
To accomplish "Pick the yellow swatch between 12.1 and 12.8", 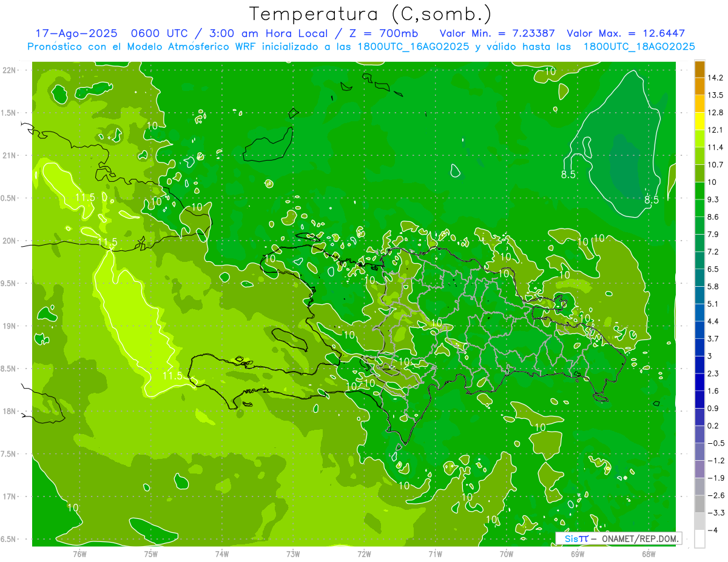I will pos(699,121).
